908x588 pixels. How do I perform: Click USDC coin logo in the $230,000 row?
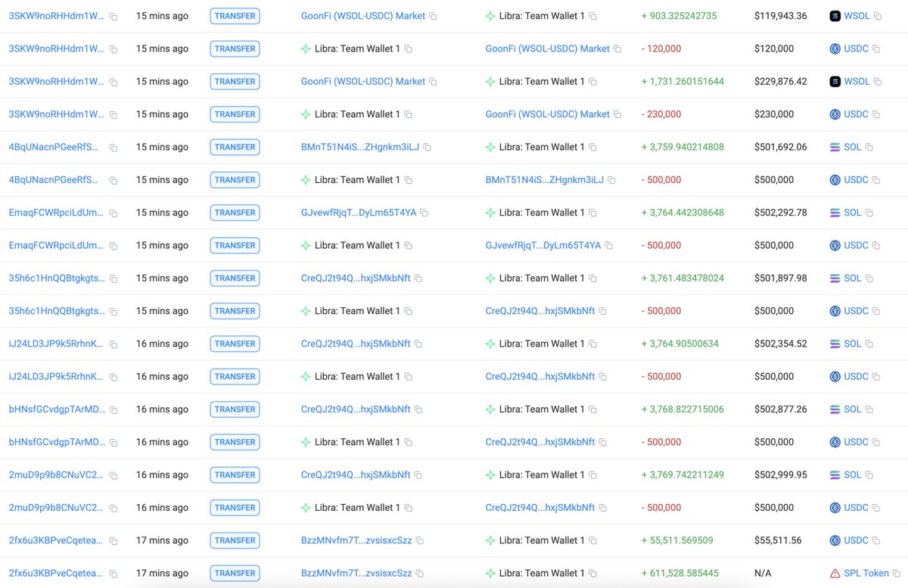(835, 114)
